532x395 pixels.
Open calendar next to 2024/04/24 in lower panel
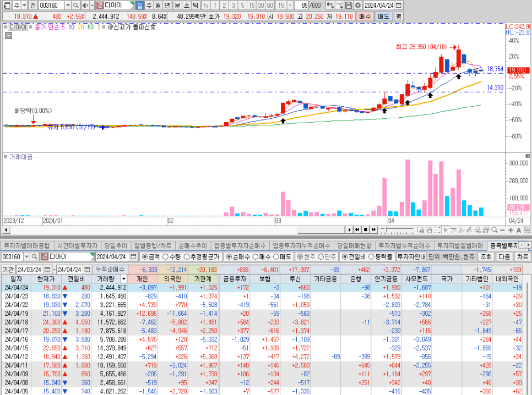point(133,257)
